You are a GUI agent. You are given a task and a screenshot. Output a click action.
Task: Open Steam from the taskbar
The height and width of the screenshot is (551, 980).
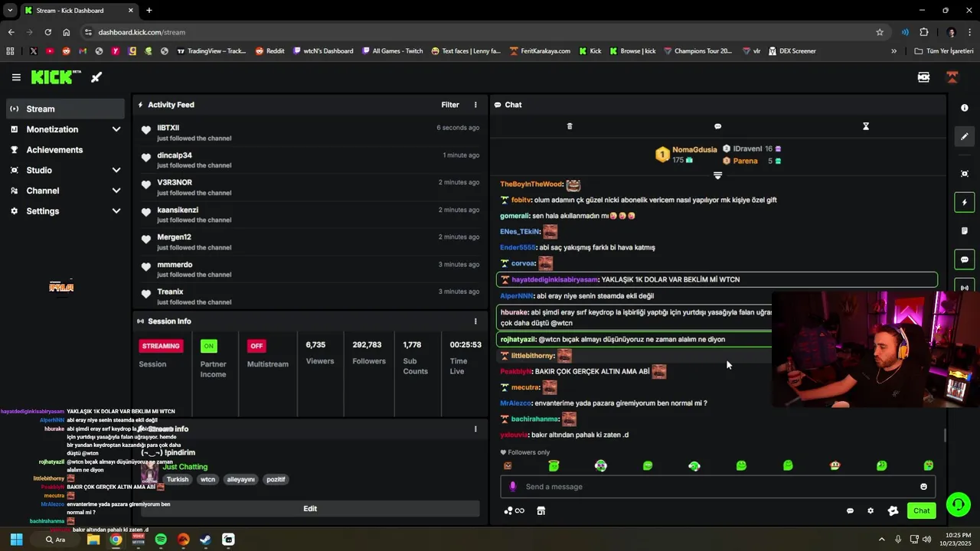click(x=206, y=540)
